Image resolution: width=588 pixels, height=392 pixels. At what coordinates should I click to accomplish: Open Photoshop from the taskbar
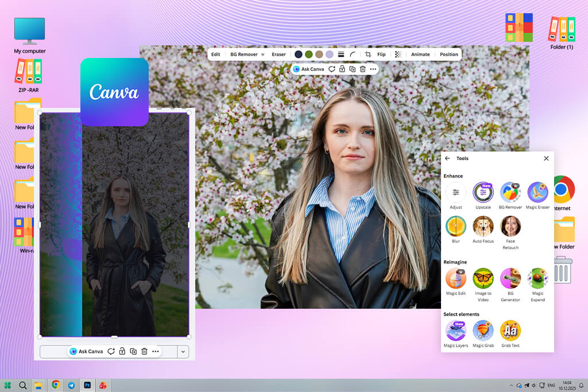(87, 385)
